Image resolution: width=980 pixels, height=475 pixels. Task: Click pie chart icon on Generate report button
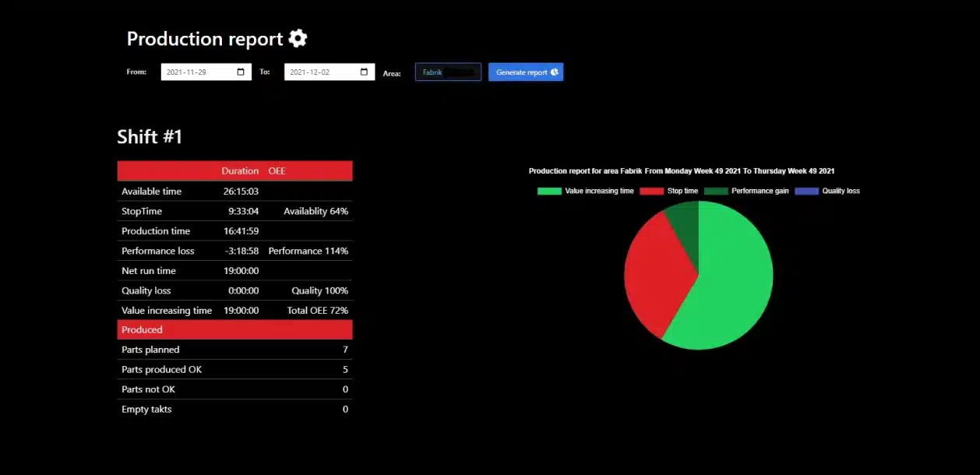pyautogui.click(x=555, y=72)
